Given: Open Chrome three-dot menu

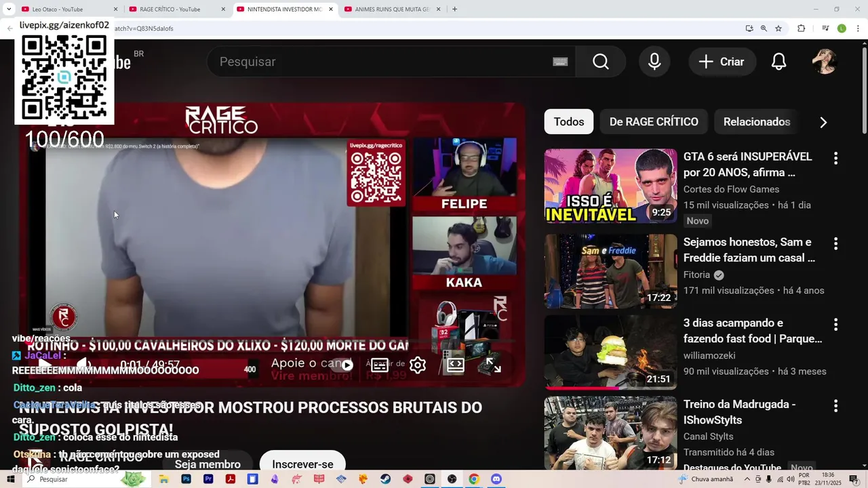Looking at the screenshot, I should pyautogui.click(x=856, y=28).
